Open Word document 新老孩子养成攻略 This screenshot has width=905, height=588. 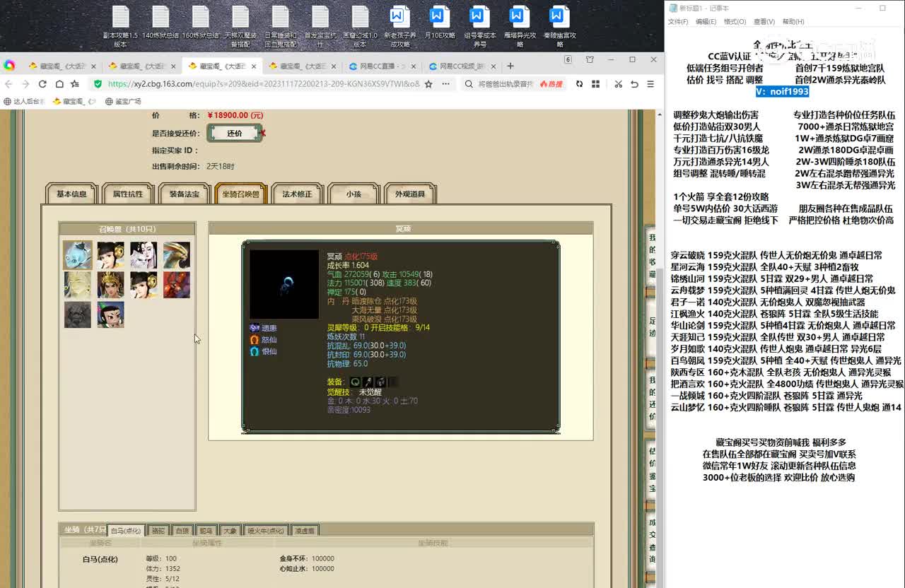(x=400, y=26)
